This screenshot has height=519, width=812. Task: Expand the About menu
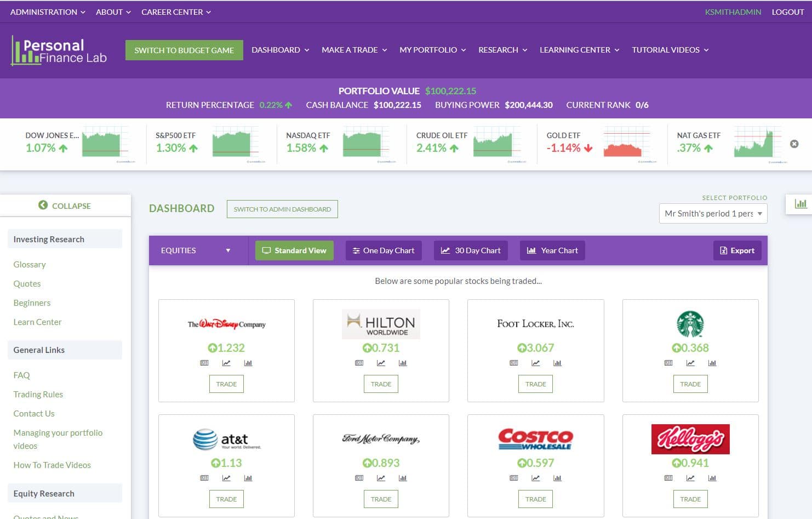click(x=113, y=12)
